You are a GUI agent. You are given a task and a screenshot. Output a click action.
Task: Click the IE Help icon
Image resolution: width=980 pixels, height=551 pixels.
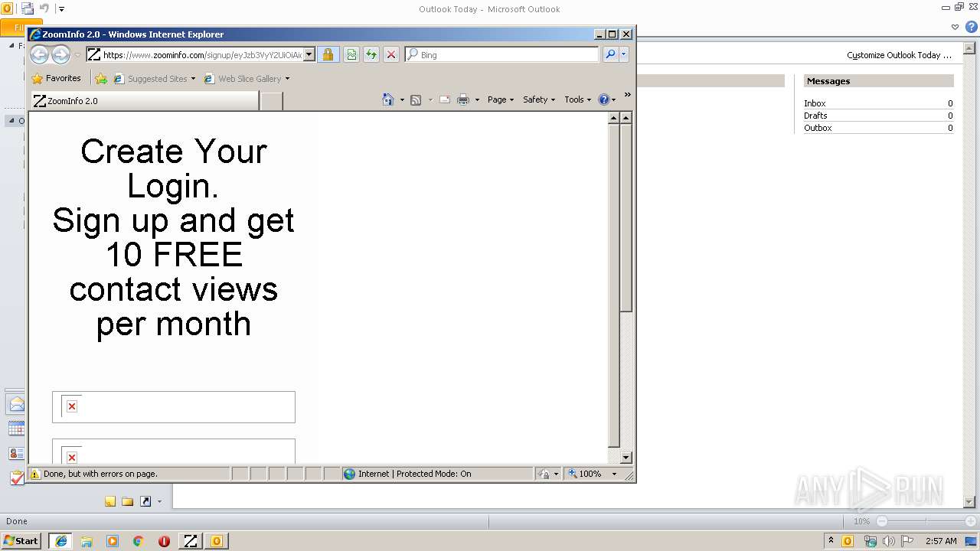(x=603, y=99)
